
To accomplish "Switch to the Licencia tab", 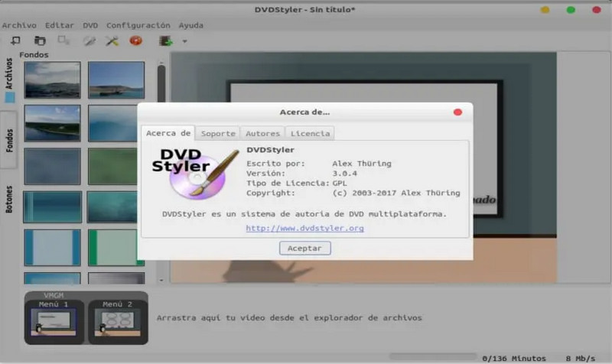I will [310, 133].
